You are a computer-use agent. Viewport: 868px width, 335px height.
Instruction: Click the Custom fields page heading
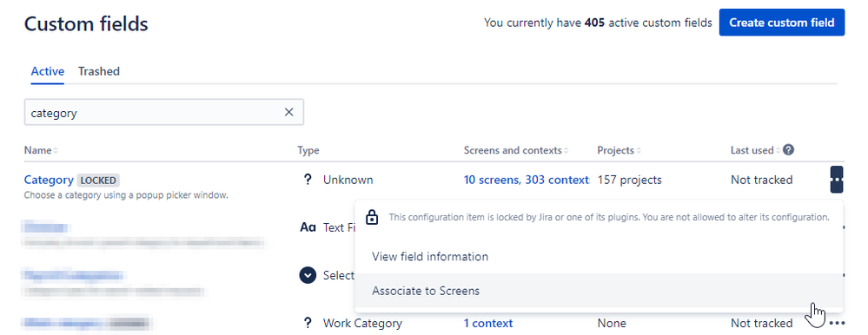point(86,23)
